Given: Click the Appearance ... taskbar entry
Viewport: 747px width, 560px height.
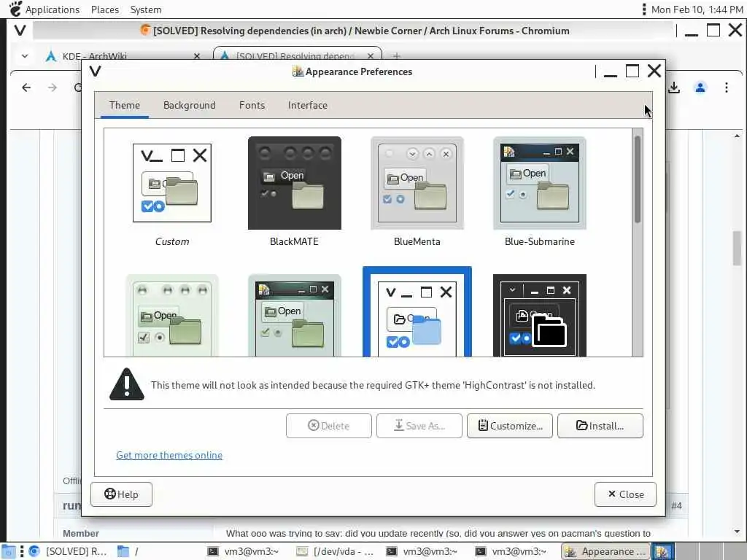Looking at the screenshot, I should [605, 551].
